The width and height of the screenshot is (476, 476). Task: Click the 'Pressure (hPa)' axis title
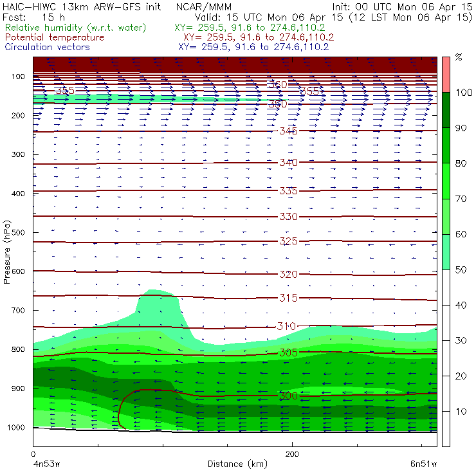[6, 252]
